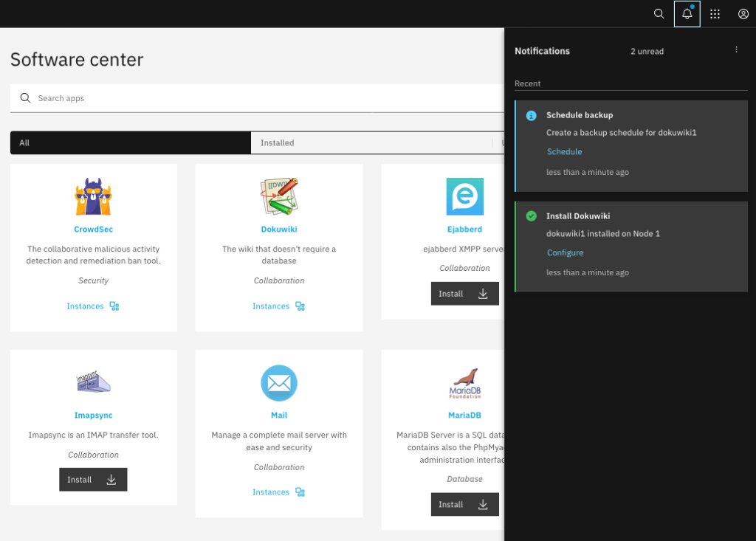Click the Imapsync app logo
The image size is (756, 541).
(94, 382)
